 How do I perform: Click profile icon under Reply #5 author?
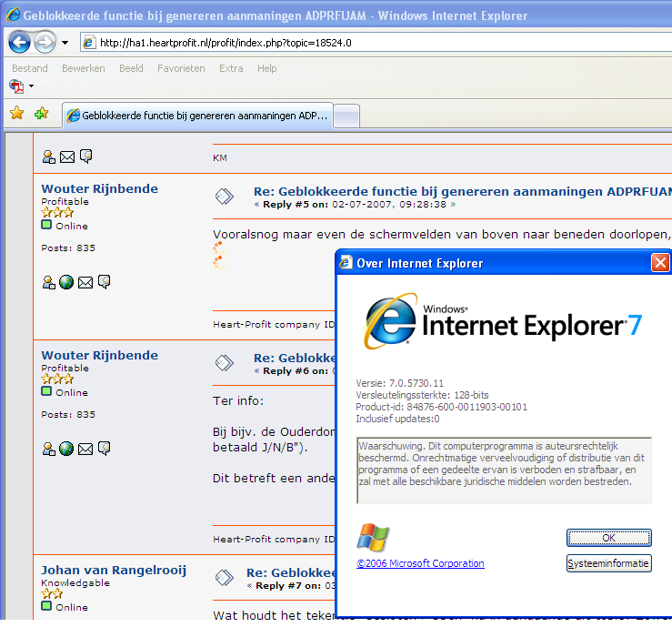[x=49, y=282]
